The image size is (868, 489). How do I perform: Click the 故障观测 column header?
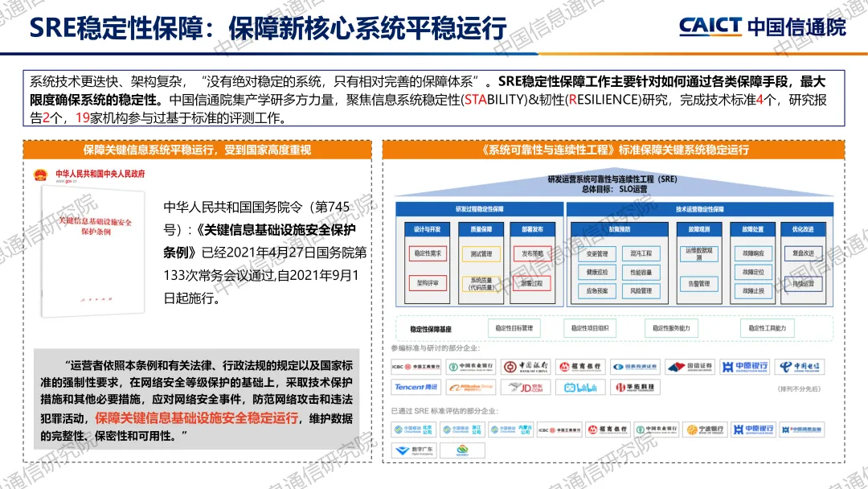699,229
